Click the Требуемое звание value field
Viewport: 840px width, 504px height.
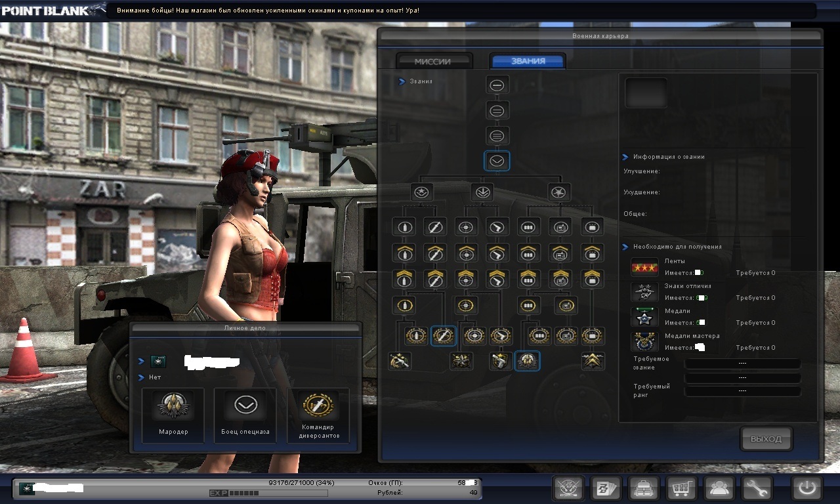pyautogui.click(x=742, y=363)
